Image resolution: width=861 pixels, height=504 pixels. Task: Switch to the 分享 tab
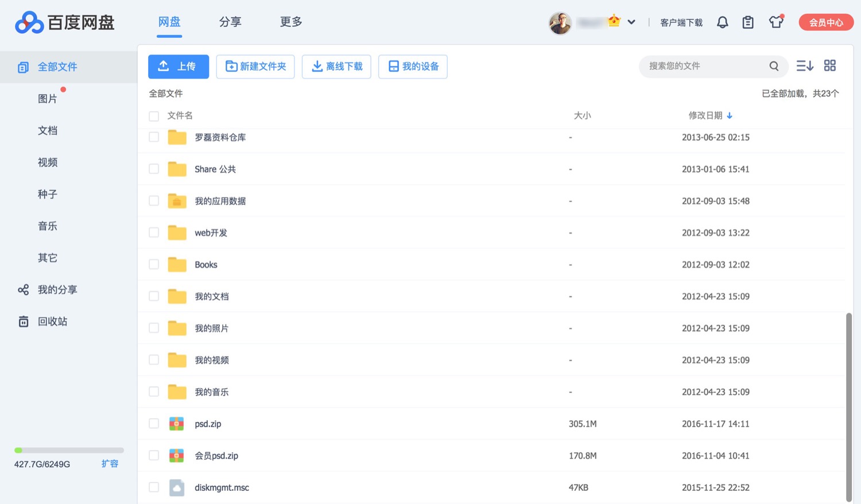230,22
